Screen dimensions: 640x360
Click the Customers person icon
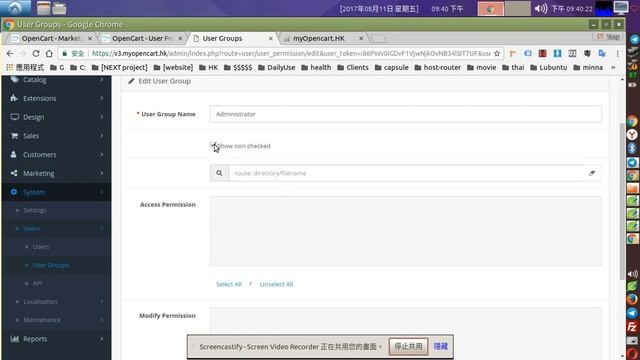pos(14,154)
